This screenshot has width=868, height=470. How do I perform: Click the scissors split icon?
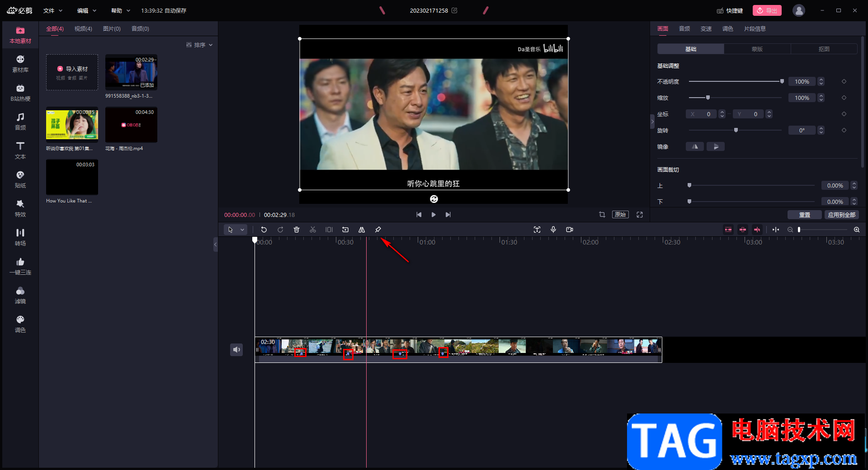[313, 230]
